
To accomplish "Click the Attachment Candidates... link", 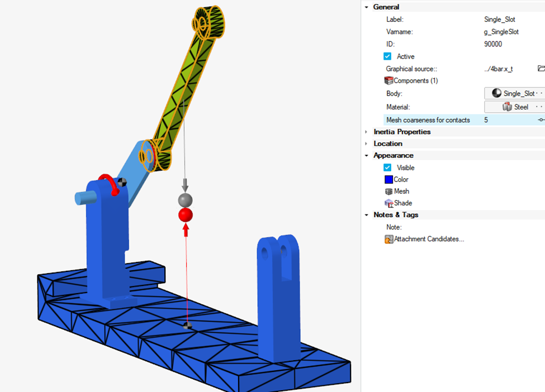I will click(429, 239).
